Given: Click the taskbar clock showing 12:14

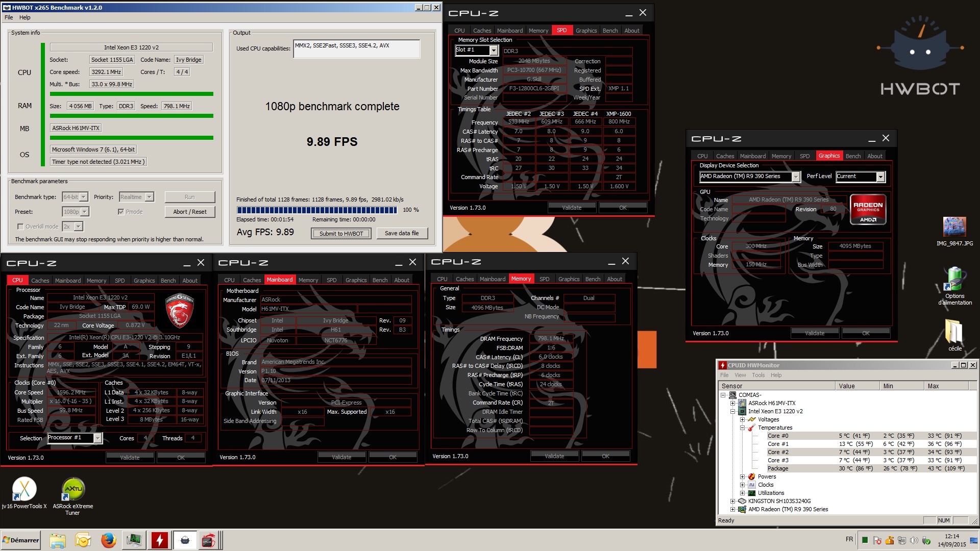Looking at the screenshot, I should (951, 540).
